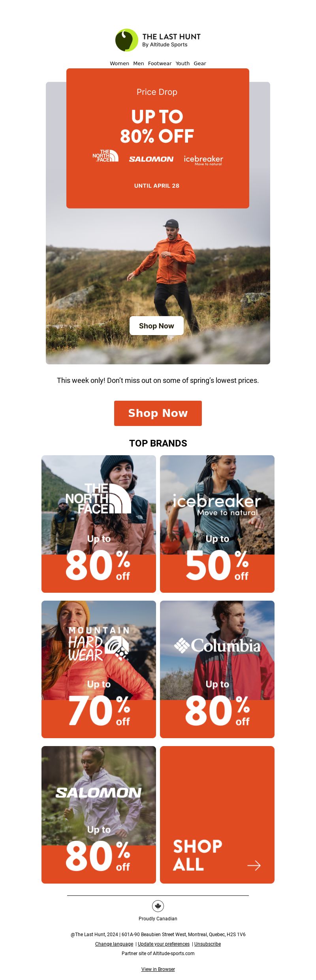316x980 pixels.
Task: Click the orange Shop Now button
Action: [x=158, y=413]
